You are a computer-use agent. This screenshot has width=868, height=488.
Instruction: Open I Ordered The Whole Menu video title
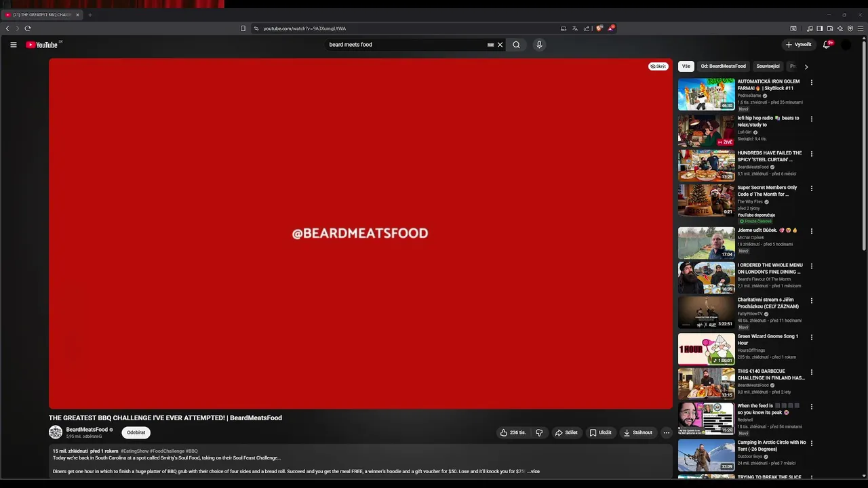tap(770, 268)
